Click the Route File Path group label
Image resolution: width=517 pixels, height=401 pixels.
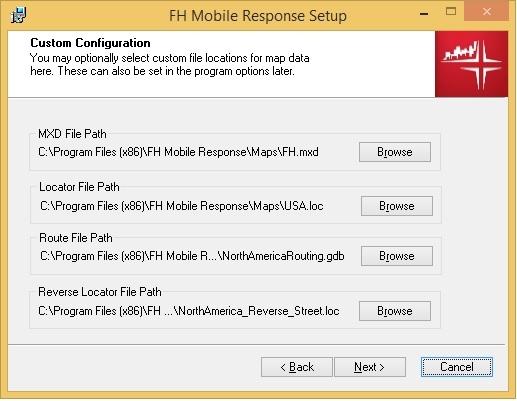tap(76, 238)
